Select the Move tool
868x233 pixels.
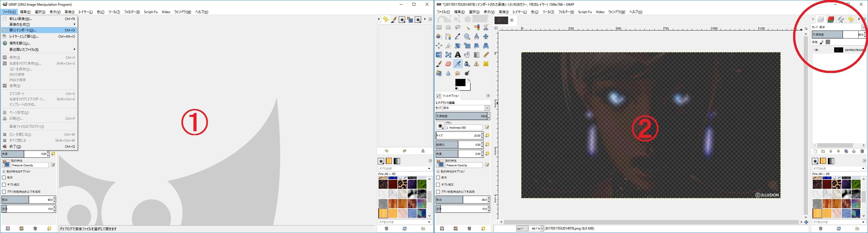click(x=486, y=37)
